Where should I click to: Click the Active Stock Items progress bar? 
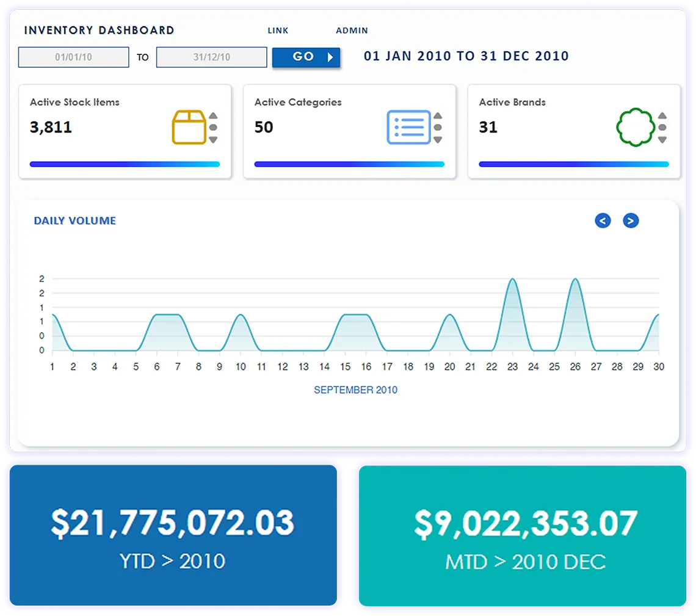125,164
